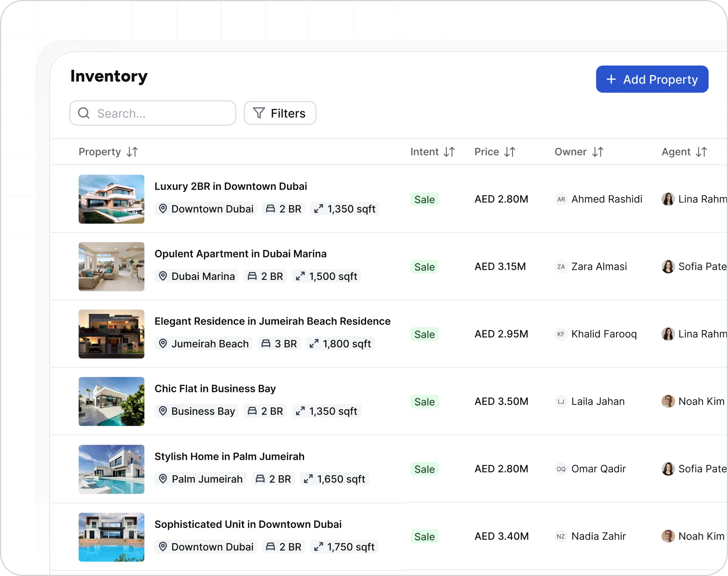Click the plus icon in Add Property
Viewport: 728px width, 576px height.
pos(611,79)
